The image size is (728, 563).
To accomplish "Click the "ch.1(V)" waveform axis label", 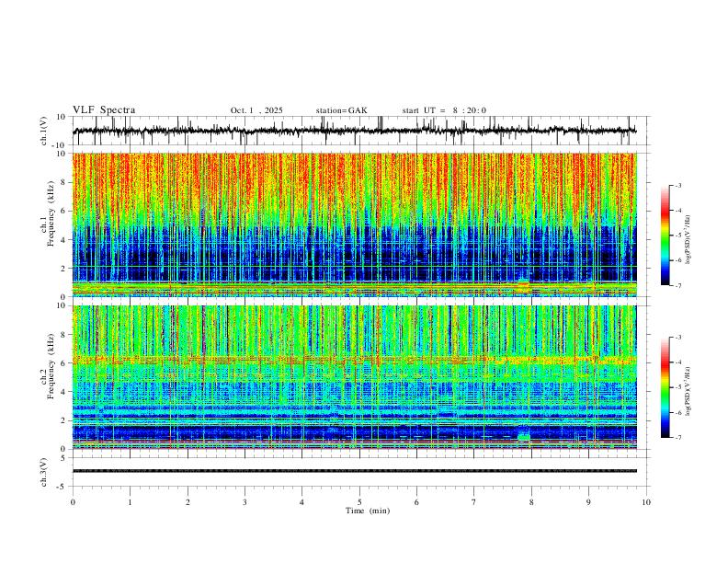I will tap(44, 131).
